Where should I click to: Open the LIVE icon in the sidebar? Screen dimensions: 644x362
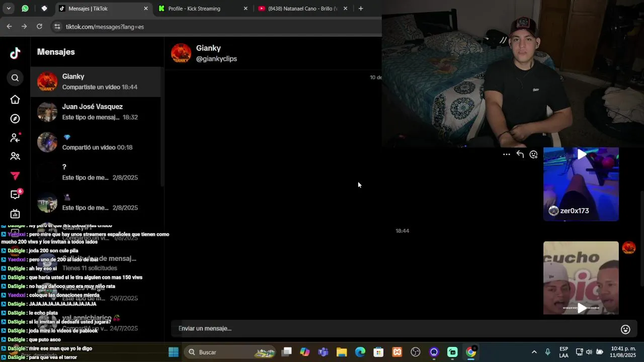(x=15, y=214)
